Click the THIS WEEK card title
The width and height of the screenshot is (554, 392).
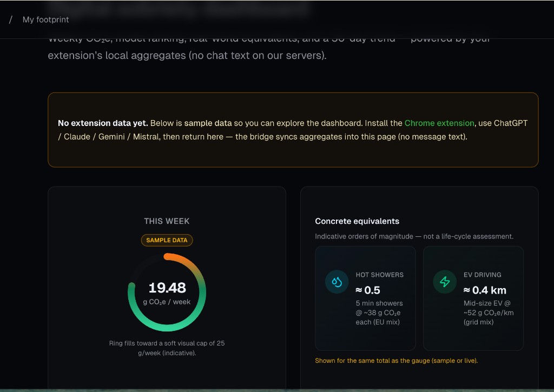click(167, 221)
